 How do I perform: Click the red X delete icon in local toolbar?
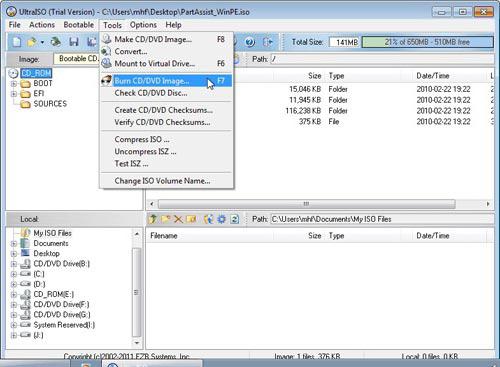(178, 219)
